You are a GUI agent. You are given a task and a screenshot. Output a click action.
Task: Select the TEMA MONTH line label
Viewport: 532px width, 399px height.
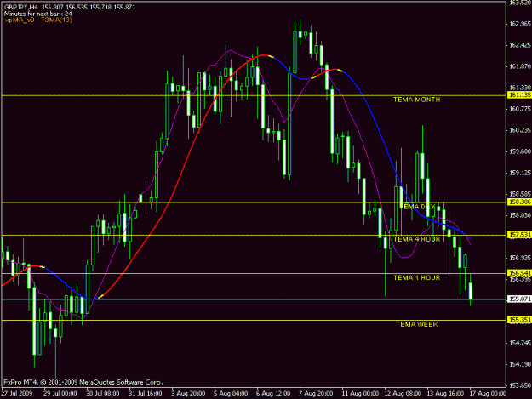416,100
